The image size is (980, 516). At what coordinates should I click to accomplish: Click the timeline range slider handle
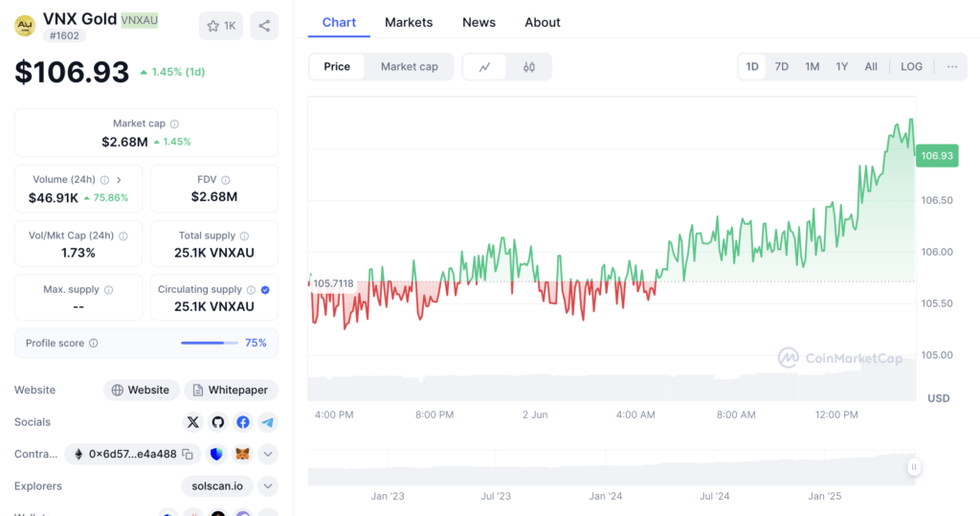point(914,467)
